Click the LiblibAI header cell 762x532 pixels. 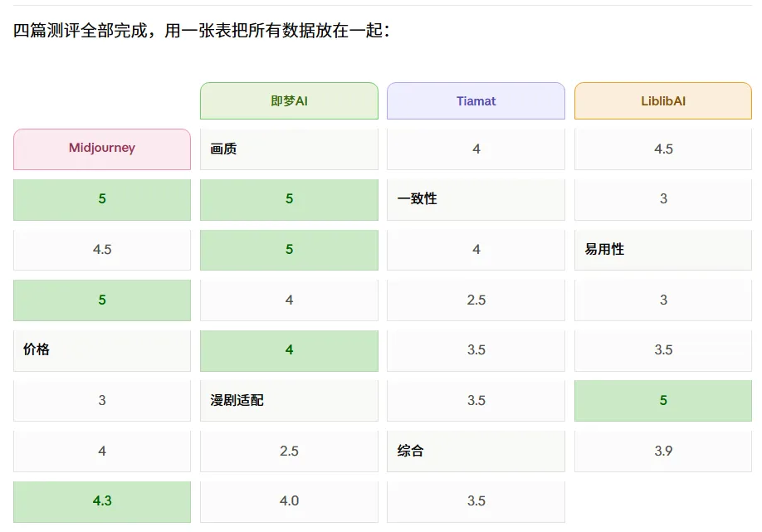pos(663,101)
